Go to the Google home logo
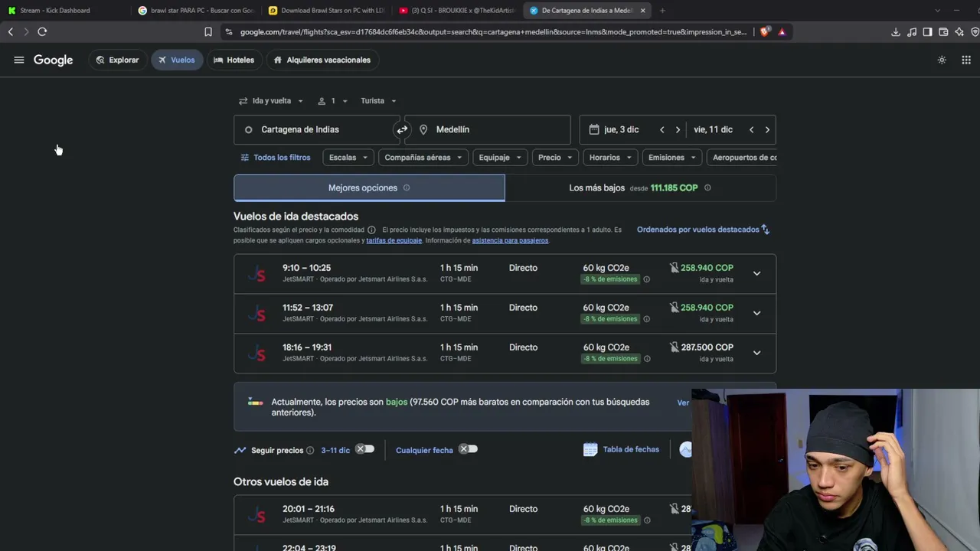This screenshot has height=551, width=980. coord(54,60)
